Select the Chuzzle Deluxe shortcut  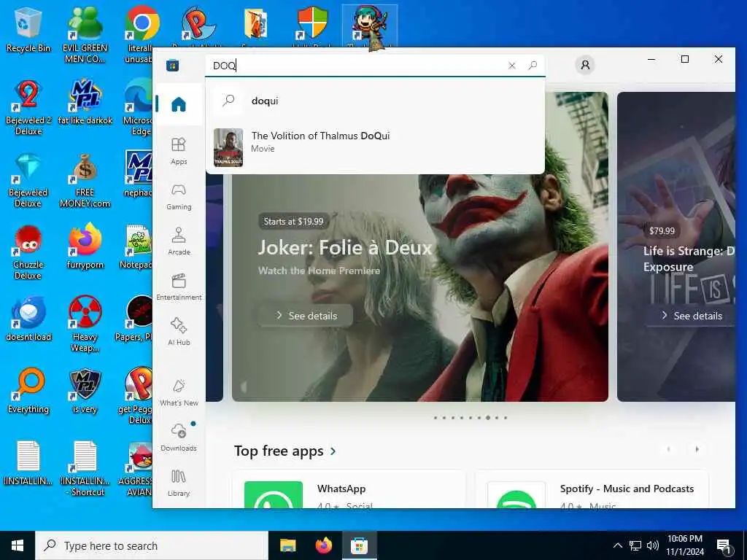coord(28,252)
